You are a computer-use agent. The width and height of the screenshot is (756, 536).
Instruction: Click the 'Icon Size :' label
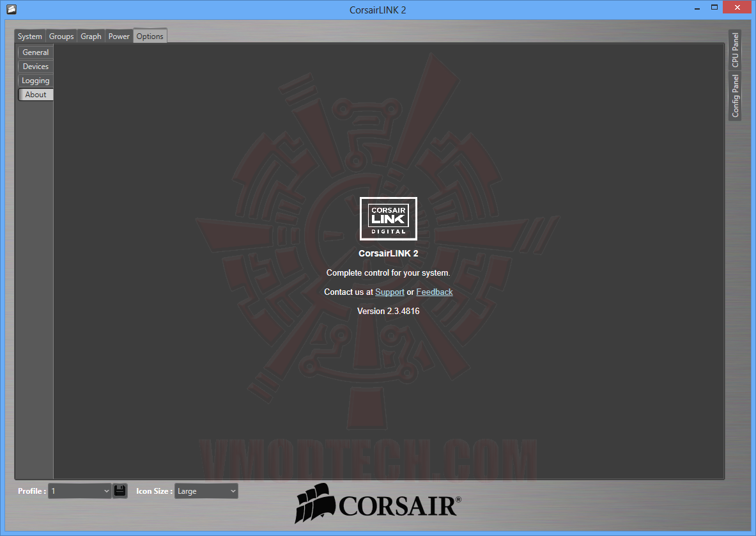pos(154,491)
